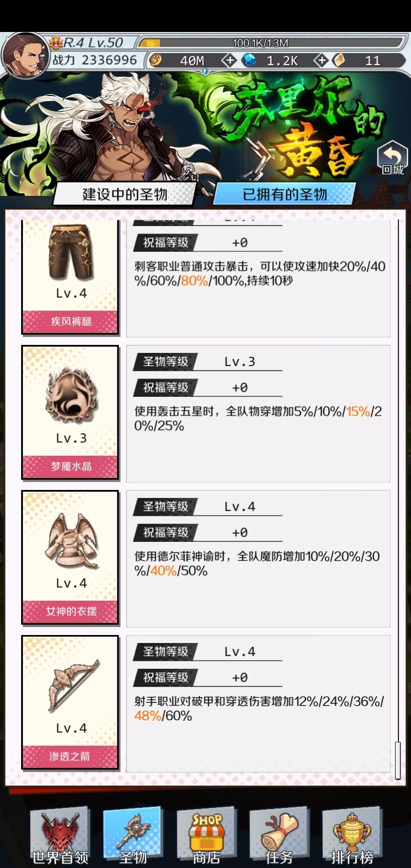Switch to 已拥有的圣物 tab
Viewport: 411px width, 868px height.
click(285, 194)
